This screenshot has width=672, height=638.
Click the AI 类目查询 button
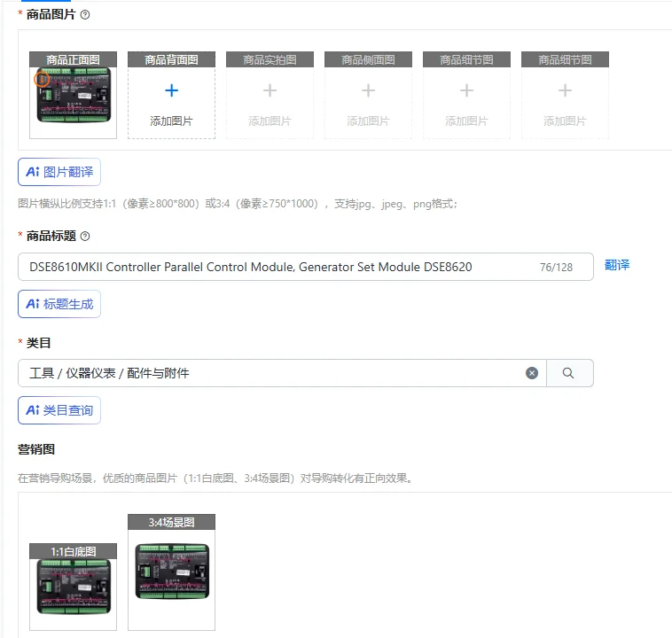tap(59, 410)
